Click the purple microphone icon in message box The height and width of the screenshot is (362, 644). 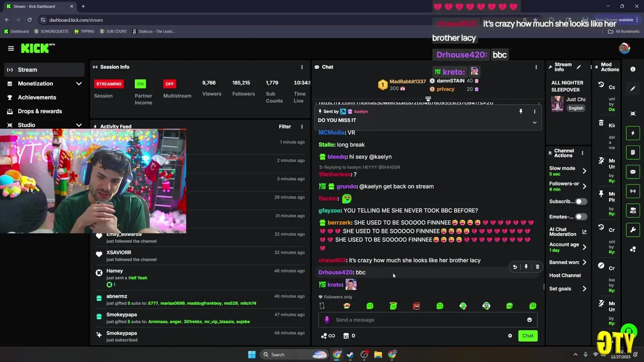(327, 320)
